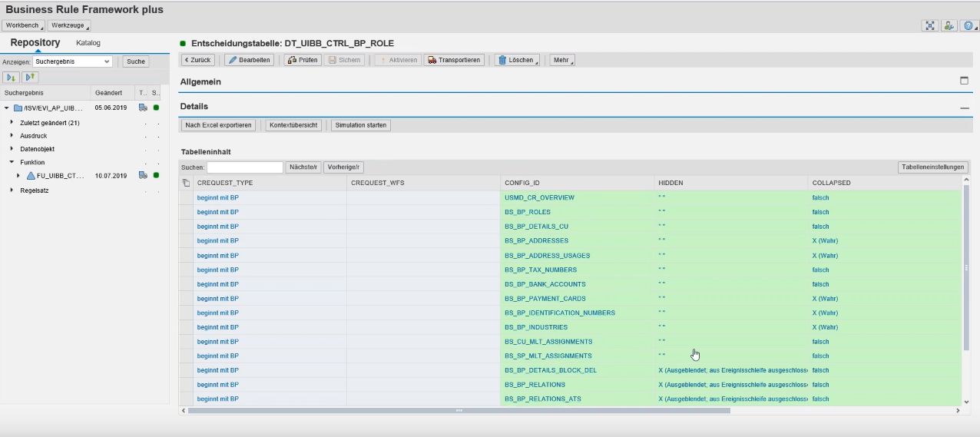This screenshot has width=980, height=437.
Task: Click the horizontal scrollbar under the table
Action: click(459, 411)
